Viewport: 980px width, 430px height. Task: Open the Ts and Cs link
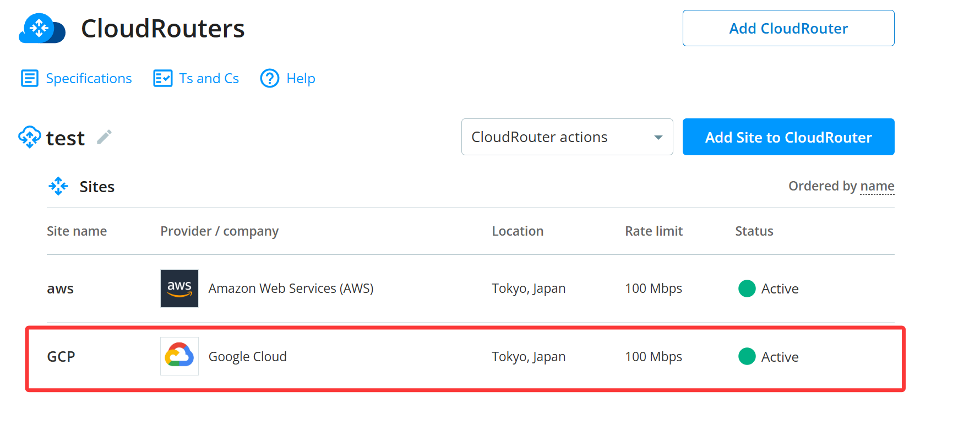coord(209,78)
